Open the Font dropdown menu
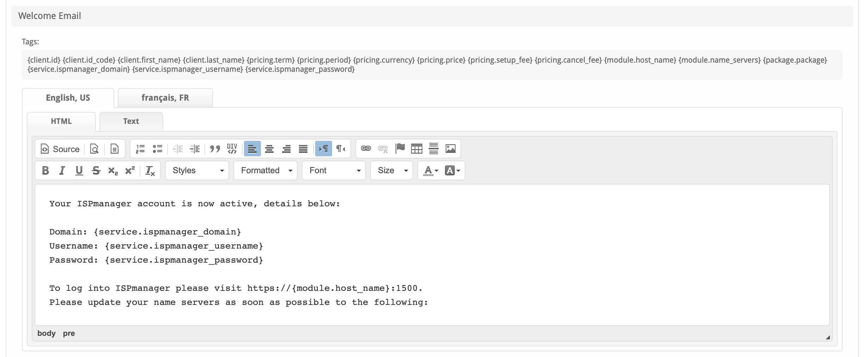868x357 pixels. pyautogui.click(x=334, y=171)
